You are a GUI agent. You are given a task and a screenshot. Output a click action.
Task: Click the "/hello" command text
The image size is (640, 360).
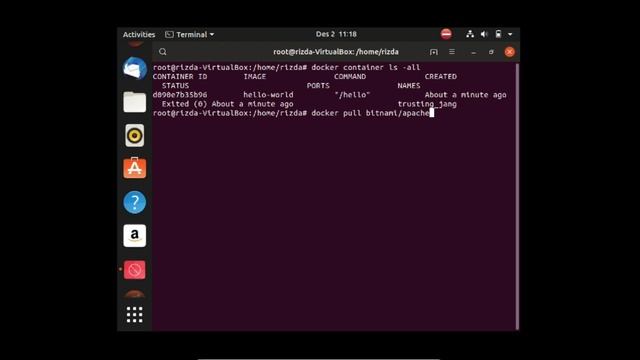352,95
